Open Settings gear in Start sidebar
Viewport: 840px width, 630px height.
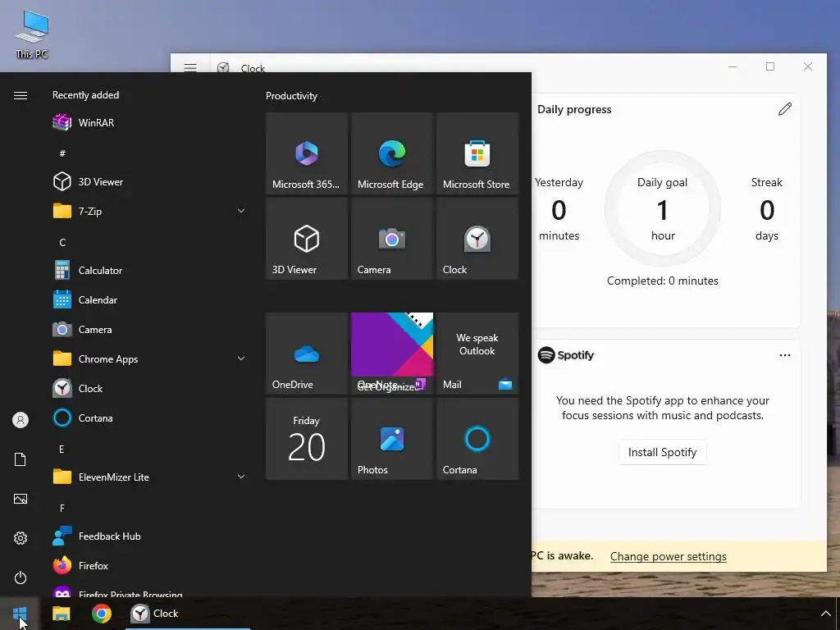pyautogui.click(x=21, y=538)
